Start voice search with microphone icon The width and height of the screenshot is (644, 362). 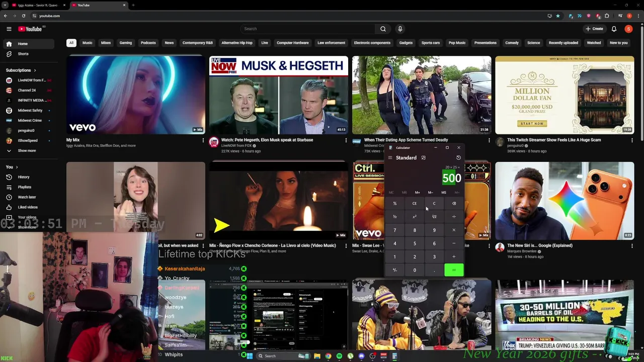tap(400, 29)
